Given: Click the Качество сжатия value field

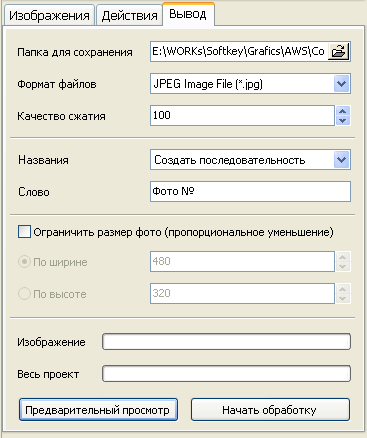Looking at the screenshot, I should pos(242,115).
